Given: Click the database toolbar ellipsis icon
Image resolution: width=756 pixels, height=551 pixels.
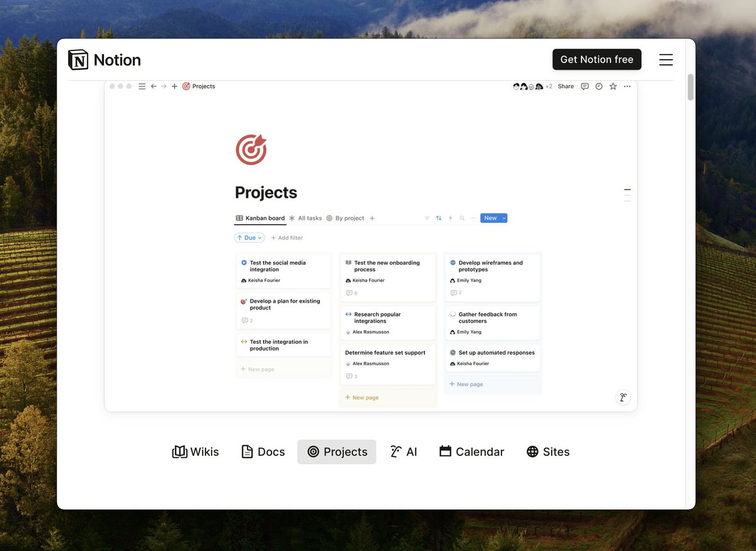Looking at the screenshot, I should pyautogui.click(x=474, y=218).
